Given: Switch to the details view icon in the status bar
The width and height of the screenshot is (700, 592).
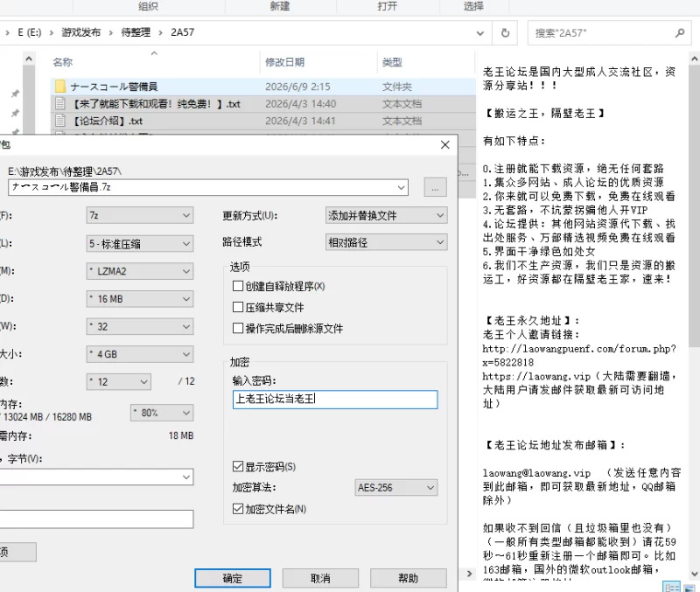Looking at the screenshot, I should click(x=672, y=587).
